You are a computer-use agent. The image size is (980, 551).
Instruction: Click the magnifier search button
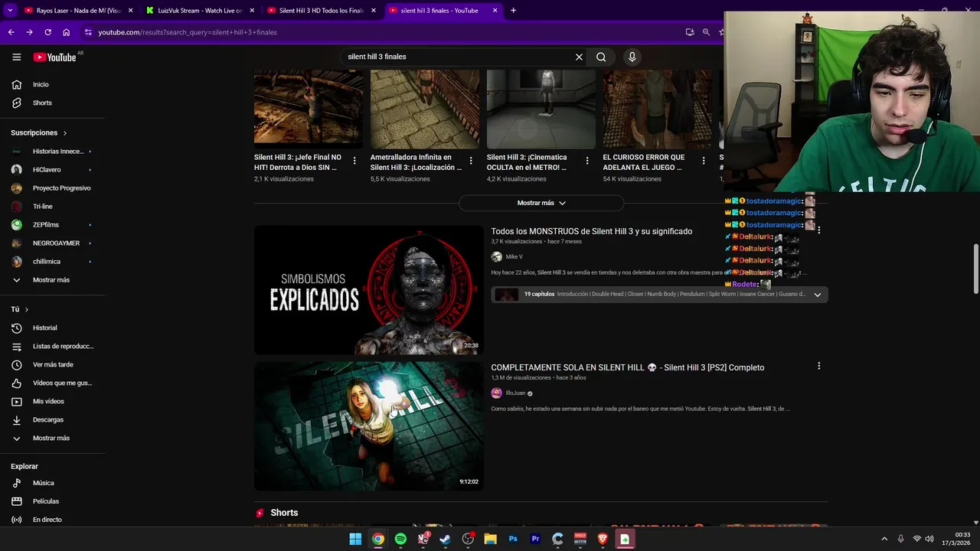[x=601, y=57]
